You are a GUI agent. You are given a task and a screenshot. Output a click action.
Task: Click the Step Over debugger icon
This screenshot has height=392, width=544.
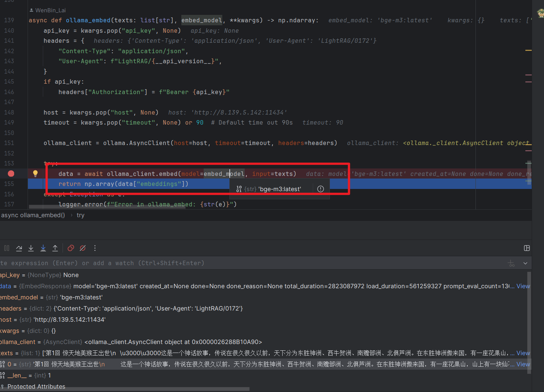tap(19, 248)
